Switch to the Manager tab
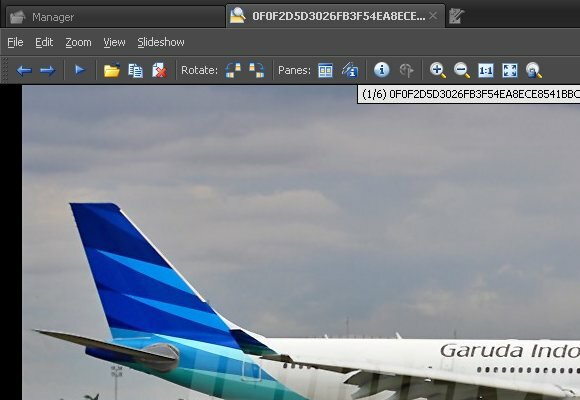580x400 pixels. click(115, 17)
